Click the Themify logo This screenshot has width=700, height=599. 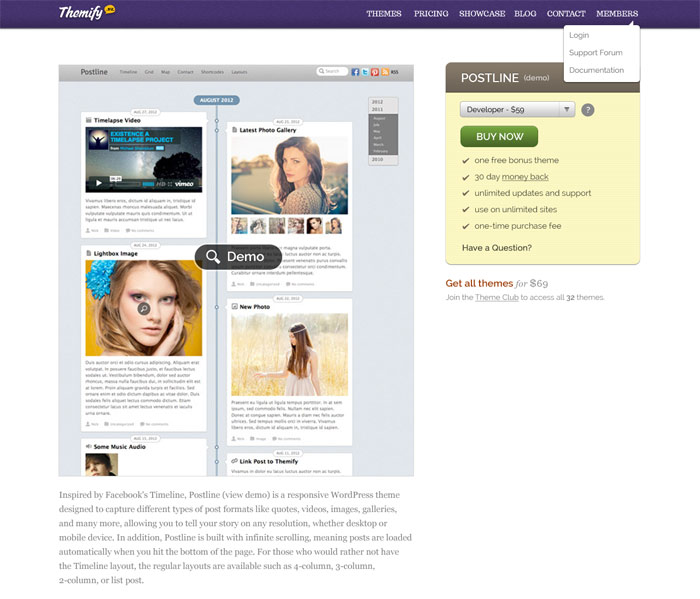85,13
